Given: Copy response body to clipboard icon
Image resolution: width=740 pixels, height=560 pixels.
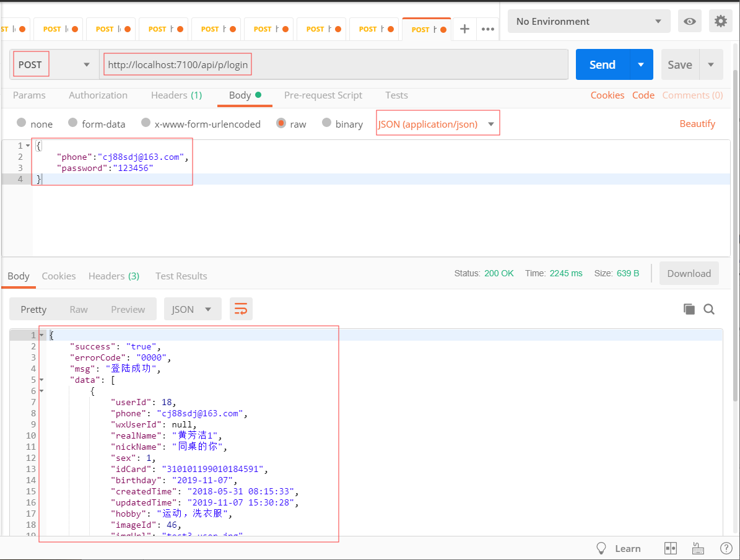Looking at the screenshot, I should tap(689, 309).
